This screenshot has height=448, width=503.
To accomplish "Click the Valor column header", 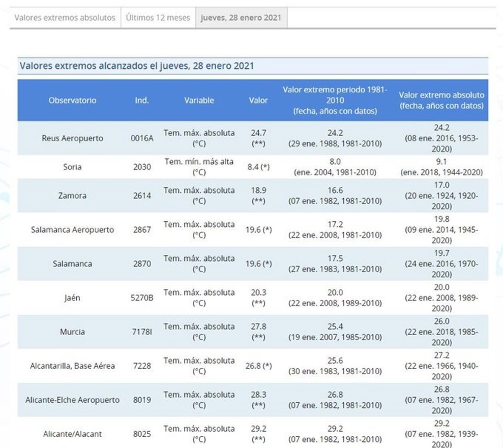I will pos(258,101).
